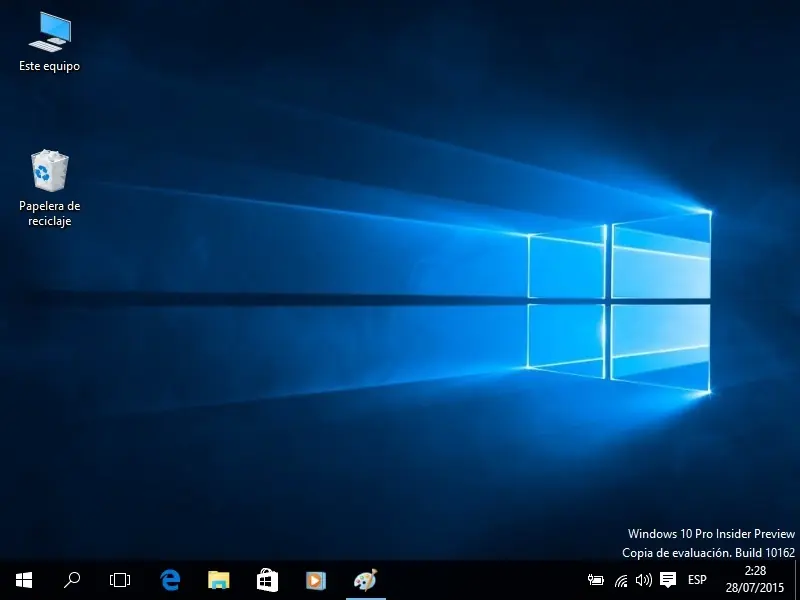Open Task View on taskbar
This screenshot has width=800, height=600.
(120, 580)
